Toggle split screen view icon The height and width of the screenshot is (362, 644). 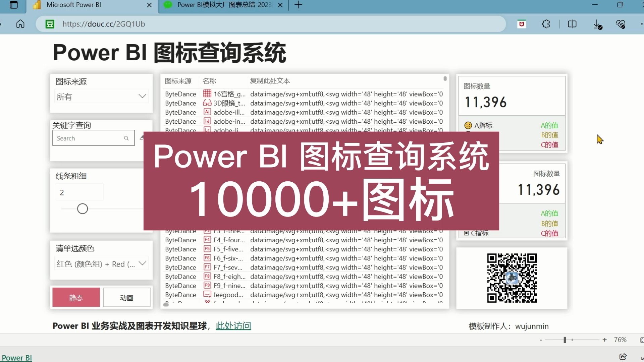572,24
